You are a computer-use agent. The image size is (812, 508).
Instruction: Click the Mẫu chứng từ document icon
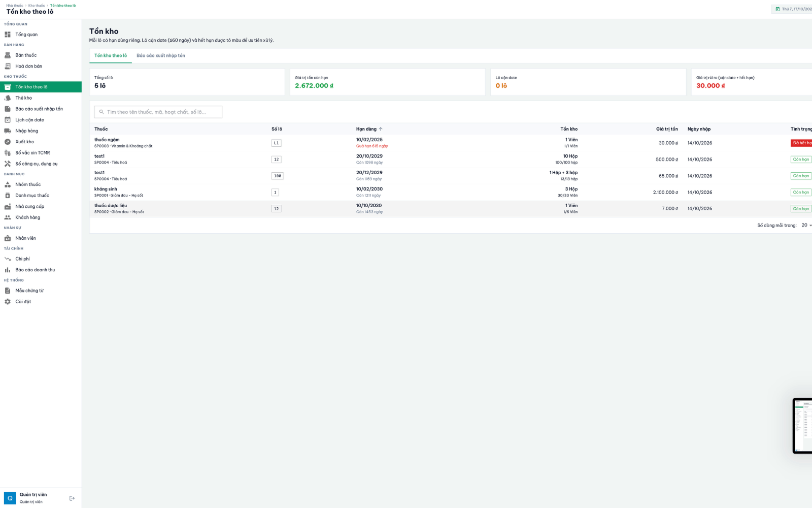tap(8, 291)
